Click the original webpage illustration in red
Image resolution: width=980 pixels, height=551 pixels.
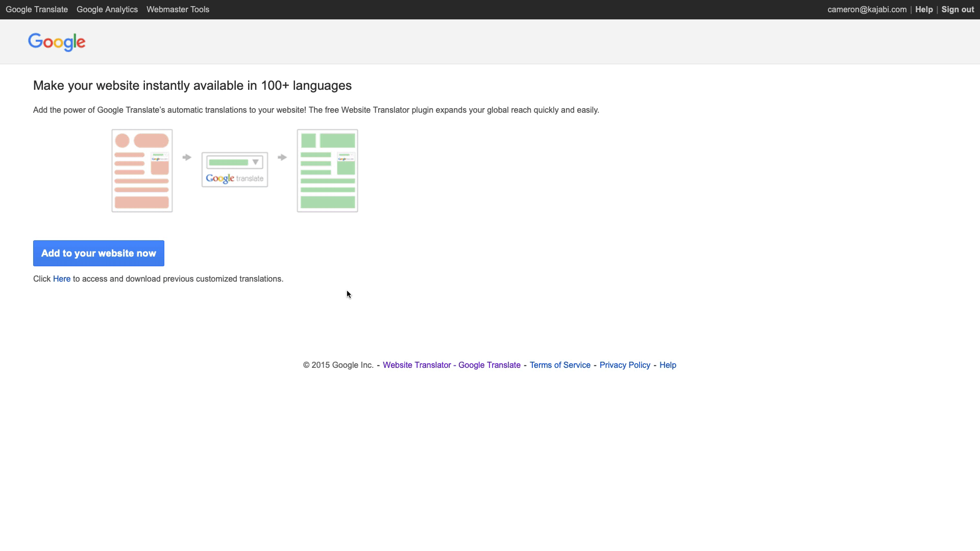[x=142, y=171]
